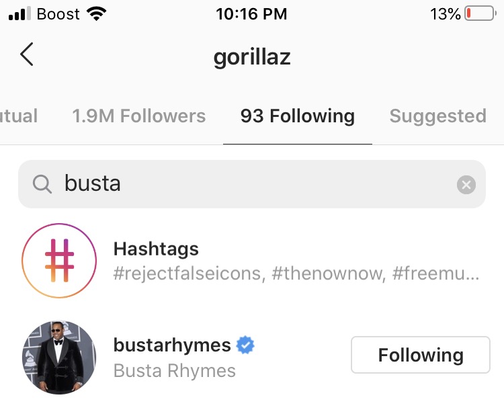Open the Hashtags gradient circle icon

pos(59,261)
